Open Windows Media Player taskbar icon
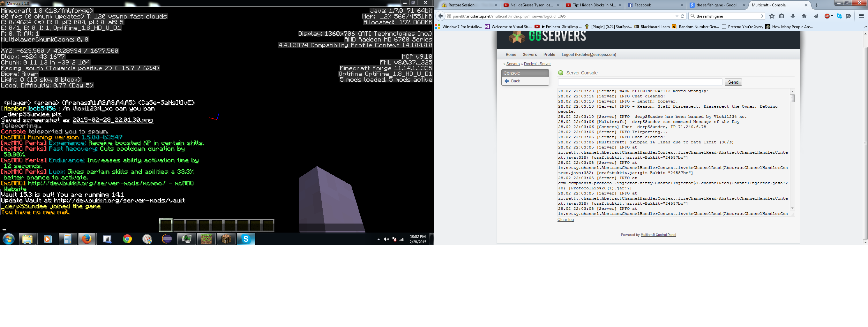 point(48,240)
